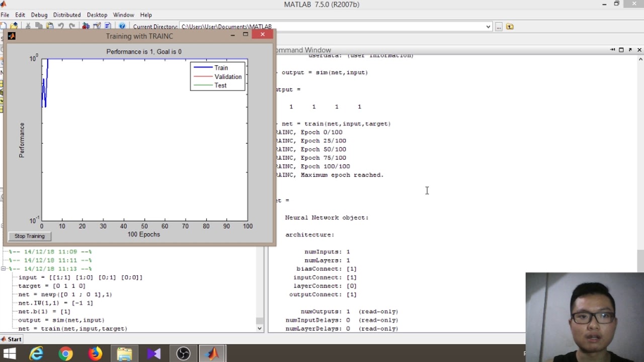Open the Window menu
The image size is (644, 362).
(123, 15)
